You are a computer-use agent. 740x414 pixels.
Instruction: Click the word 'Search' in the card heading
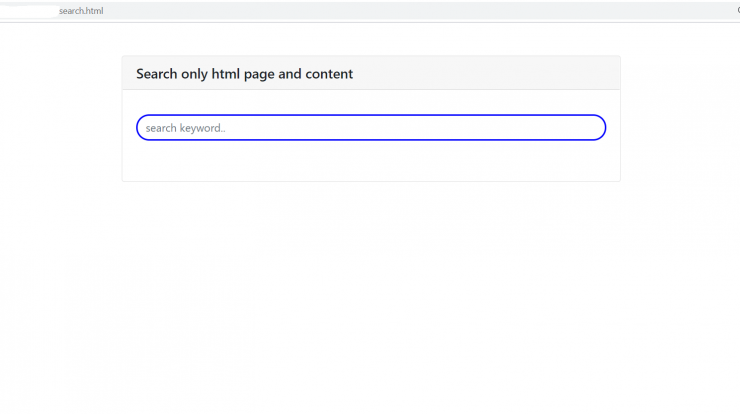tap(157, 74)
